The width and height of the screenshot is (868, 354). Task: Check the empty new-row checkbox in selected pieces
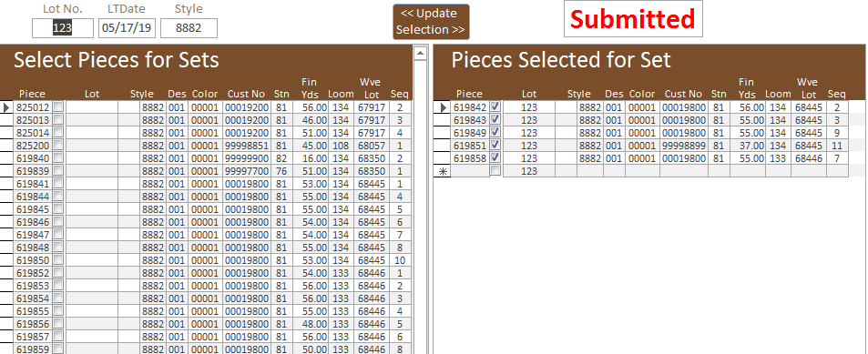(x=495, y=170)
